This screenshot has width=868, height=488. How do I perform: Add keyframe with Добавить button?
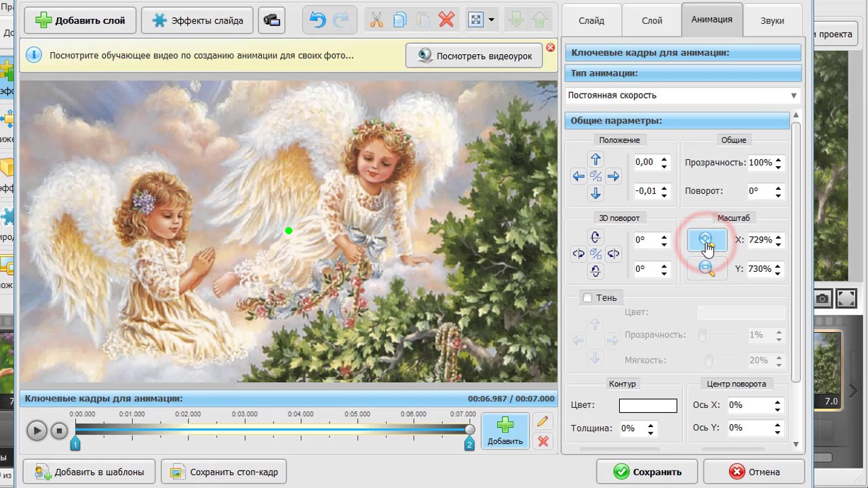(x=505, y=431)
